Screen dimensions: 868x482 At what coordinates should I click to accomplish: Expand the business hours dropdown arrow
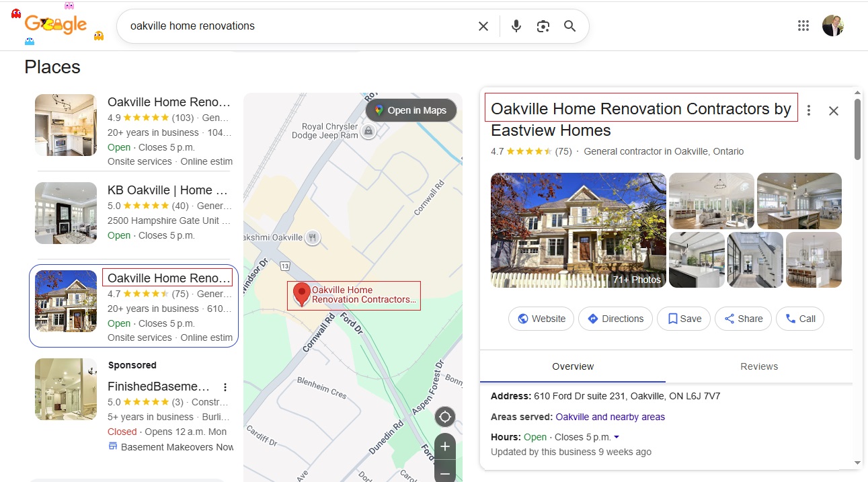pos(617,437)
